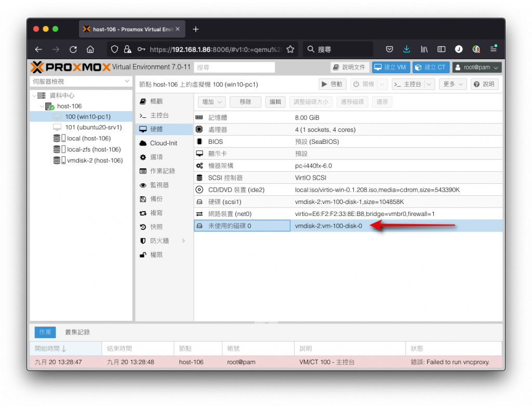Reload the page with refresh icon
The height and width of the screenshot is (406, 532).
pyautogui.click(x=73, y=49)
